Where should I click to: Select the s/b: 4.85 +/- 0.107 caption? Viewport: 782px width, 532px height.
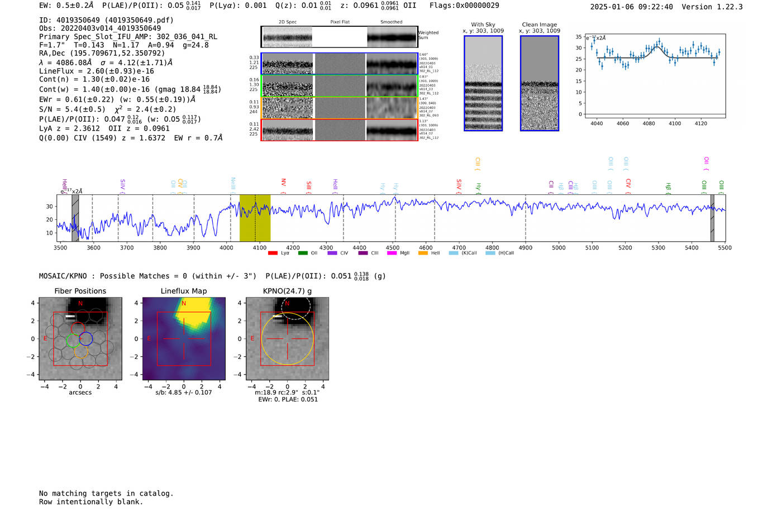point(184,392)
